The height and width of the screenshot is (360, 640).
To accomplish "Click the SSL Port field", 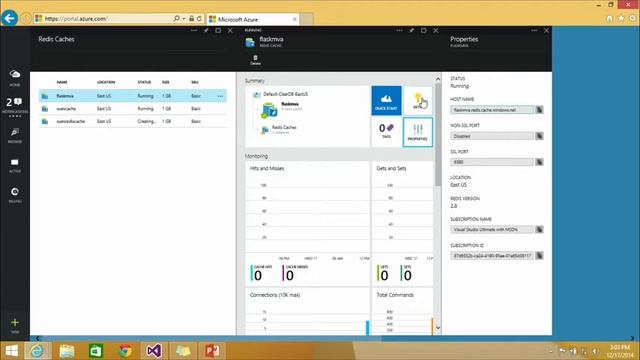I will click(x=492, y=162).
